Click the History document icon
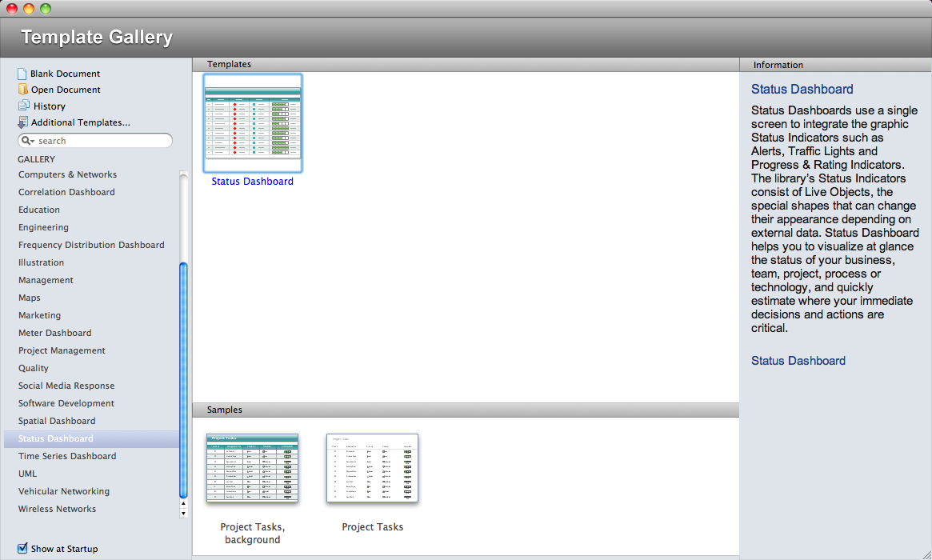 click(x=24, y=106)
